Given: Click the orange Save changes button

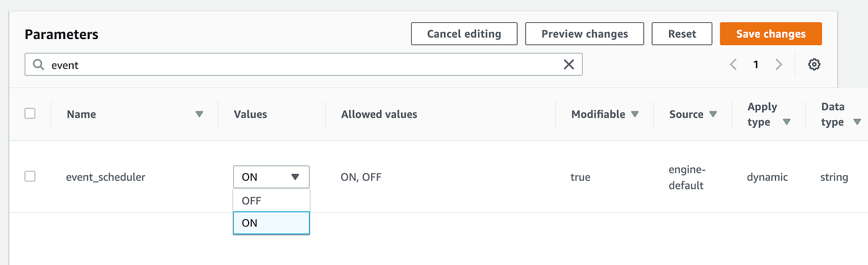Looking at the screenshot, I should [771, 34].
